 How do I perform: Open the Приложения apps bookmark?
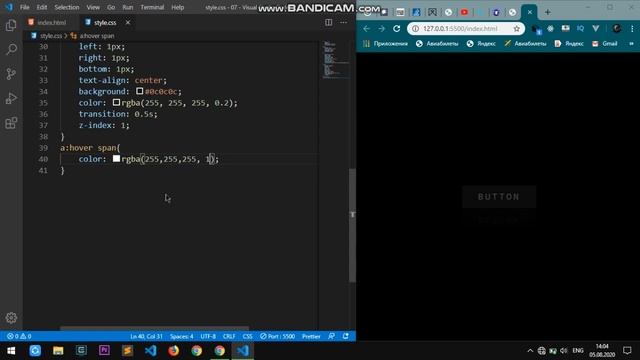click(x=385, y=44)
